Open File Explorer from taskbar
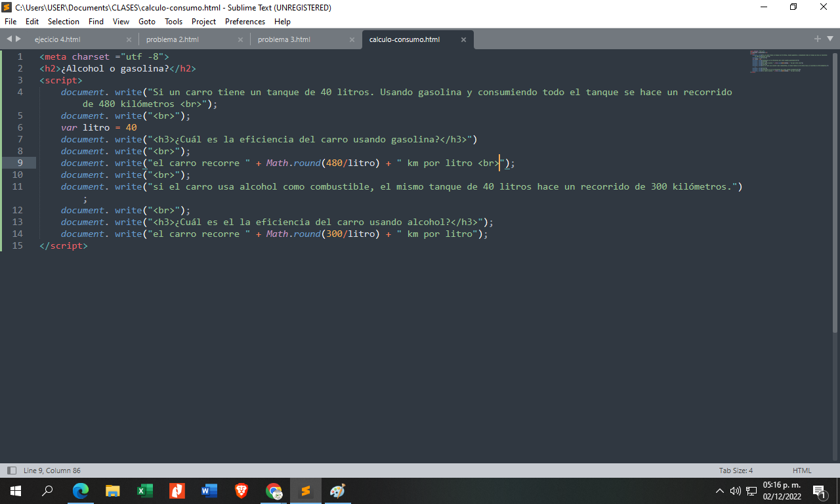The width and height of the screenshot is (840, 504). pos(113,491)
